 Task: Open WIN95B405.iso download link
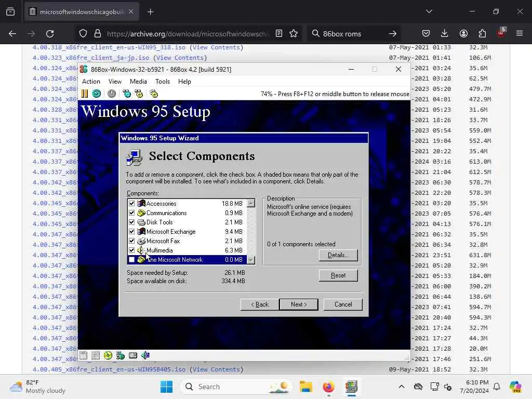(109, 369)
